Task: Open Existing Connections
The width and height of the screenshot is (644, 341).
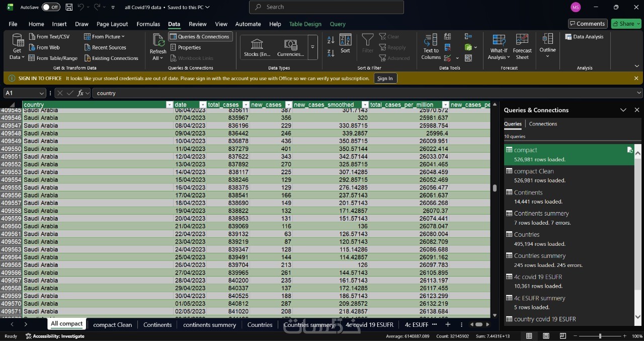Action: click(111, 58)
